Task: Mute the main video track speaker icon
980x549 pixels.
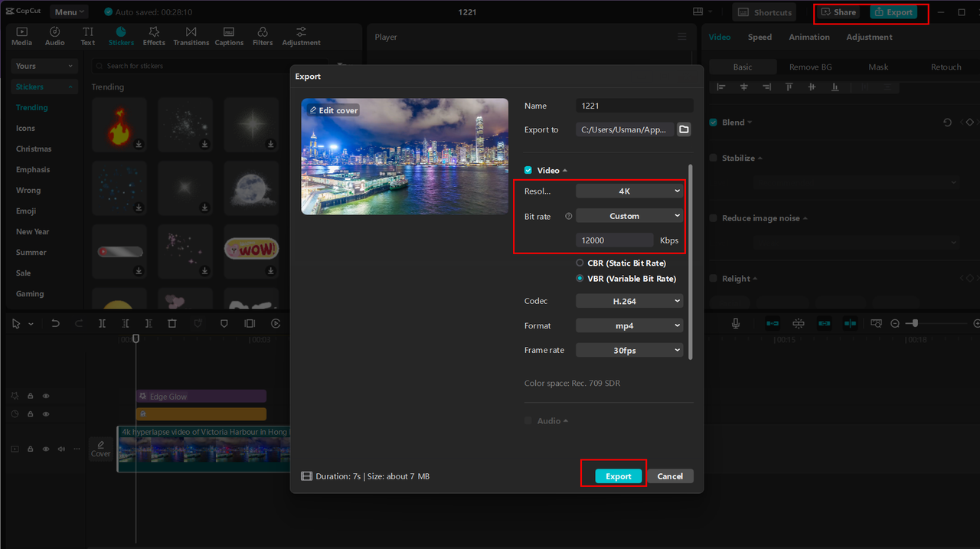Action: [x=61, y=449]
